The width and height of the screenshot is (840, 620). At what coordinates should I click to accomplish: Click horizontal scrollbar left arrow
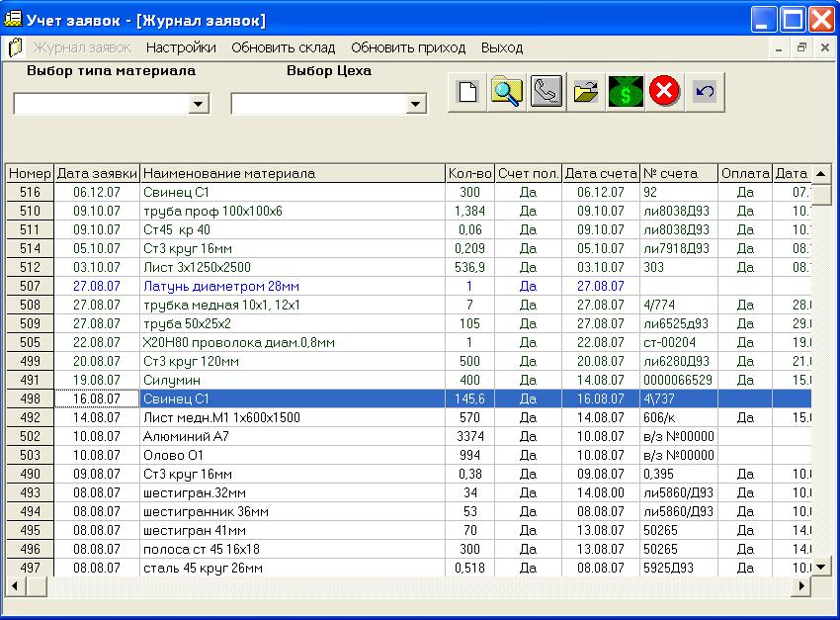point(15,586)
